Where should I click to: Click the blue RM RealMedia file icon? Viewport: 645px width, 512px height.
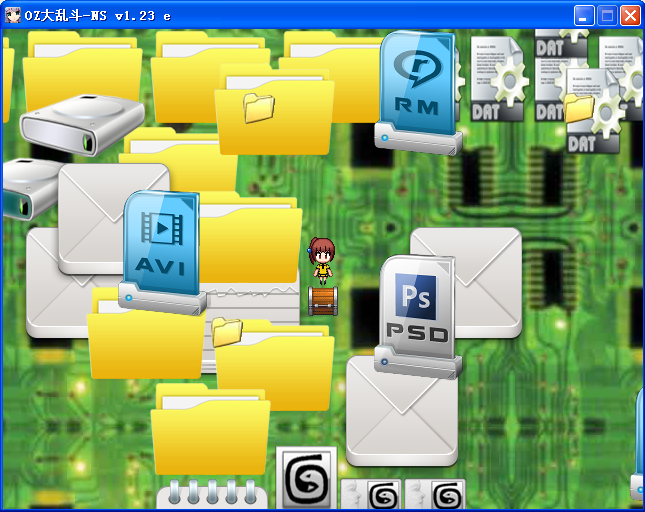[418, 93]
